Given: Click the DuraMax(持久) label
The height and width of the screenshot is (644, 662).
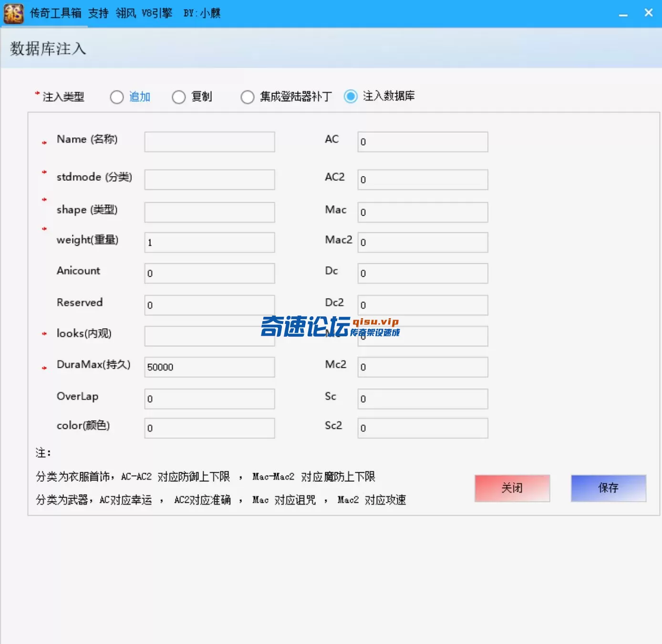Looking at the screenshot, I should click(93, 364).
